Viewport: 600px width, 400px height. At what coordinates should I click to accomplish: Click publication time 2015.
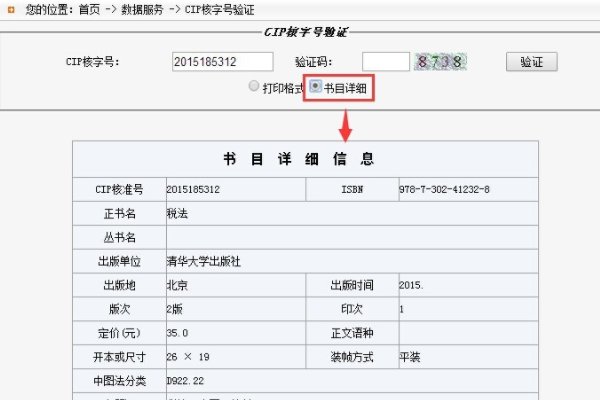tap(411, 285)
